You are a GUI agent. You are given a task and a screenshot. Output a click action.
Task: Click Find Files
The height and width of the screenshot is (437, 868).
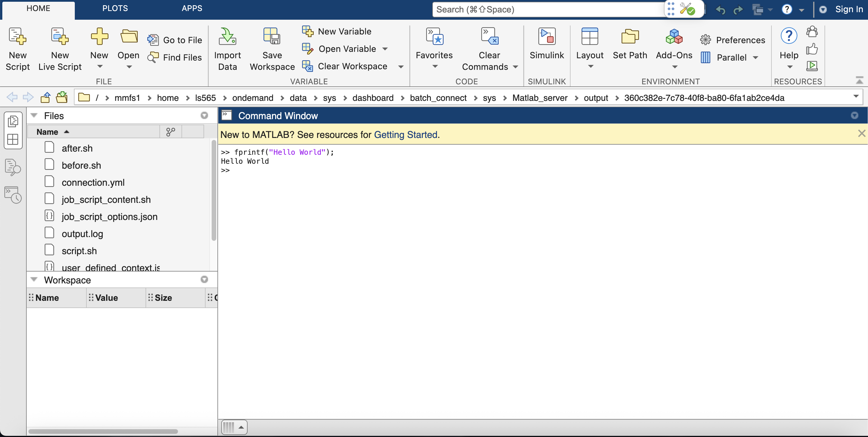[175, 57]
